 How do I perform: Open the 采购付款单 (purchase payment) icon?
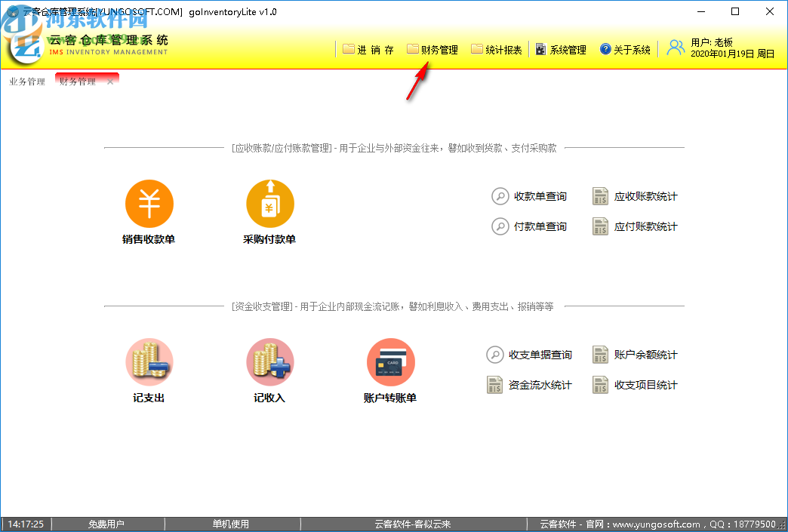[x=269, y=203]
